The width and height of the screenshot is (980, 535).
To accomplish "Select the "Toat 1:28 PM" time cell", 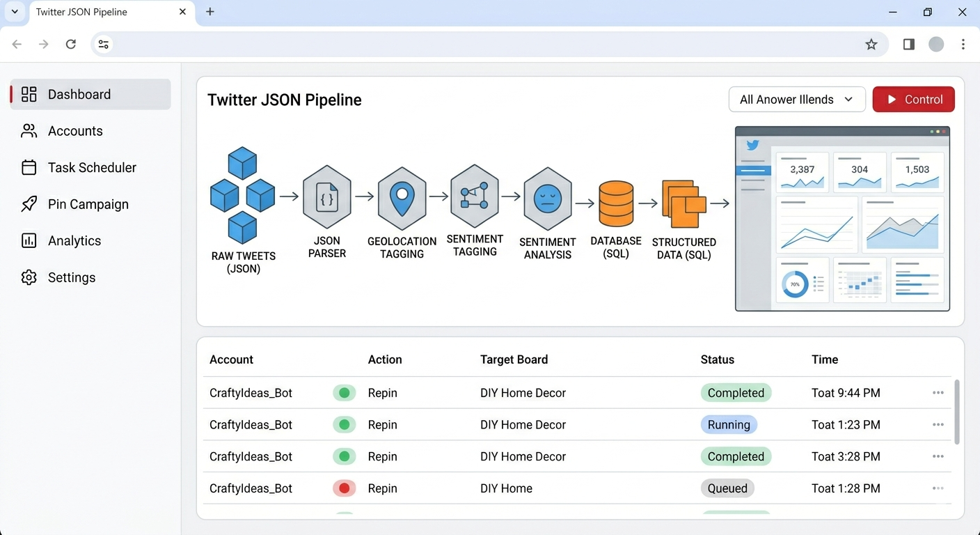I will coord(846,488).
